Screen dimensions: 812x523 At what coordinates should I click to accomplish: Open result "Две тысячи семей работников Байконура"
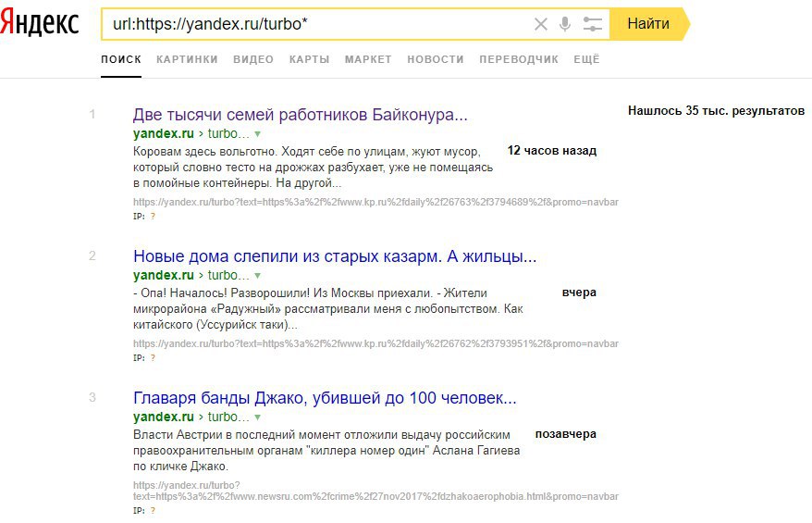point(300,115)
